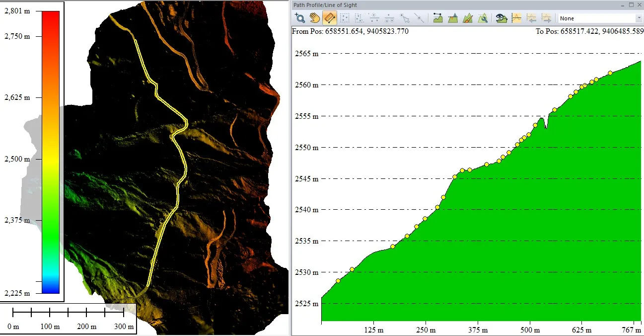Click the 'From Pos' coordinates text

(350, 31)
